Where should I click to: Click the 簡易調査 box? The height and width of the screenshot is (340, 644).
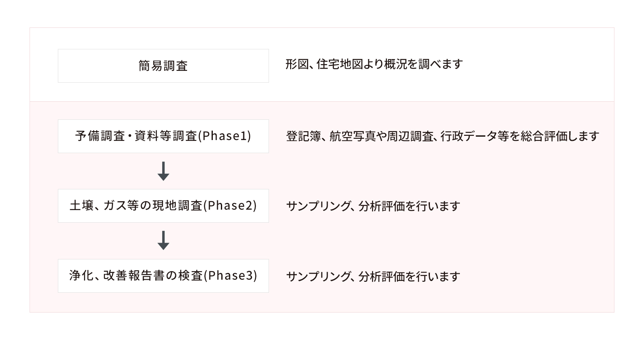[x=163, y=66]
